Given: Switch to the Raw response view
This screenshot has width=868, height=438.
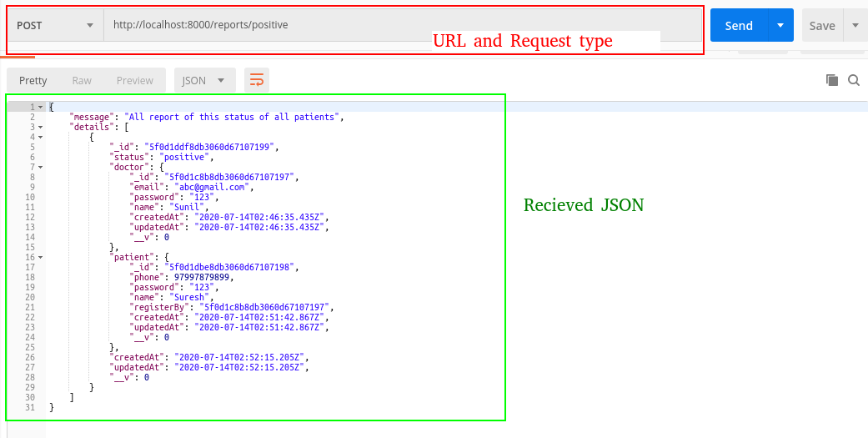Looking at the screenshot, I should point(82,80).
